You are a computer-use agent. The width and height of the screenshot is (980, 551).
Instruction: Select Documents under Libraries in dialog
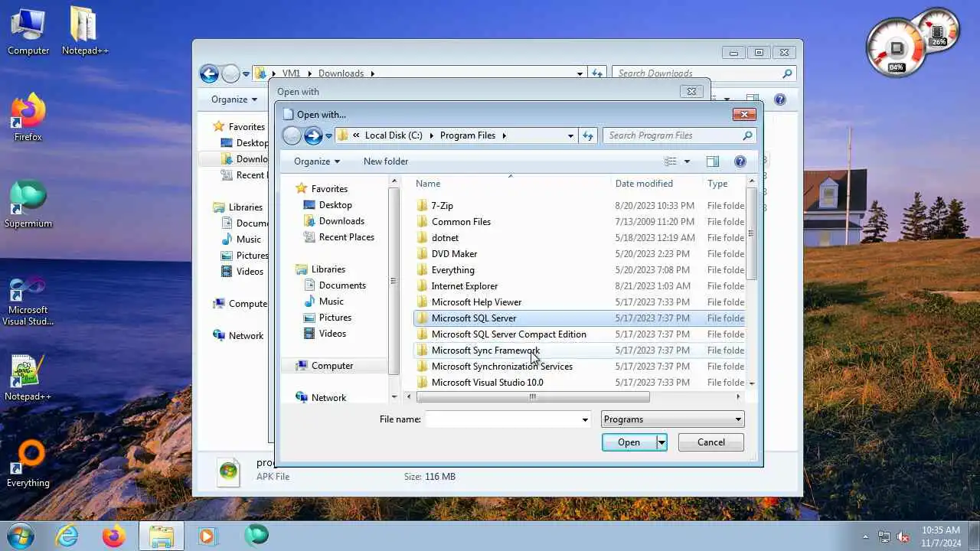tap(342, 285)
